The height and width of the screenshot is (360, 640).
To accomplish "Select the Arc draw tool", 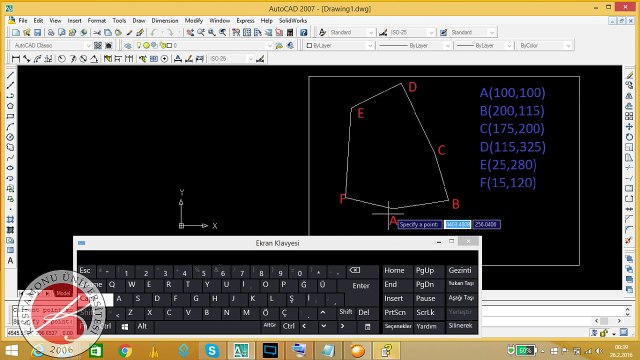I will pos(11,127).
